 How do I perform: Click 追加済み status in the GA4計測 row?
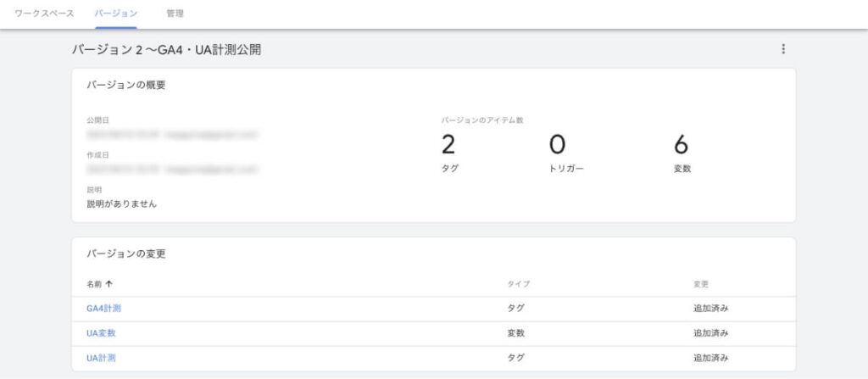point(711,309)
